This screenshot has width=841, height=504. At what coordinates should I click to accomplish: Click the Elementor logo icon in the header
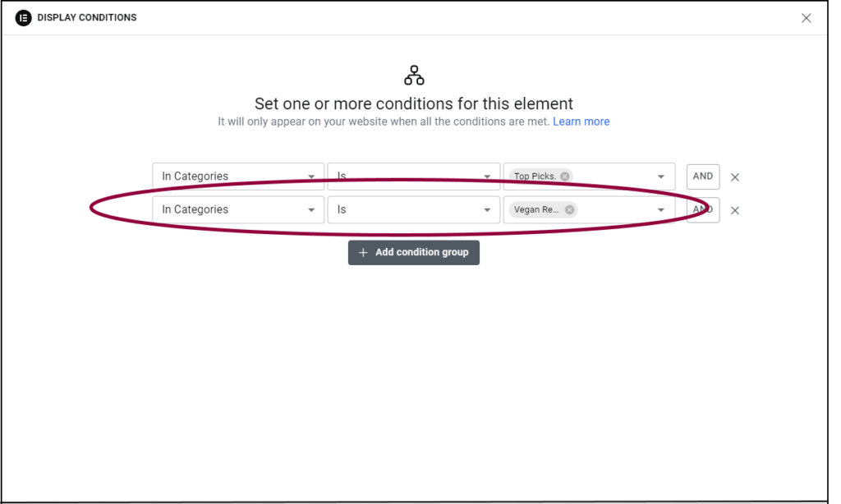23,17
